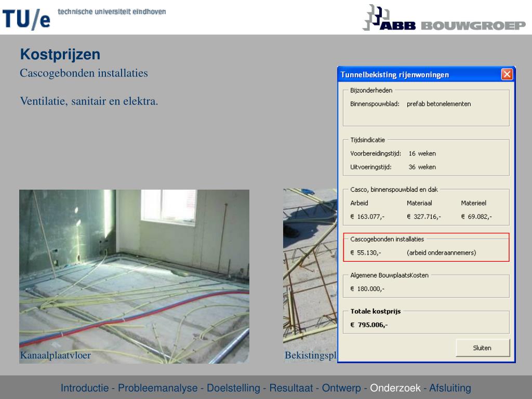Click the 'Totale kostprijs' group label

click(x=376, y=311)
